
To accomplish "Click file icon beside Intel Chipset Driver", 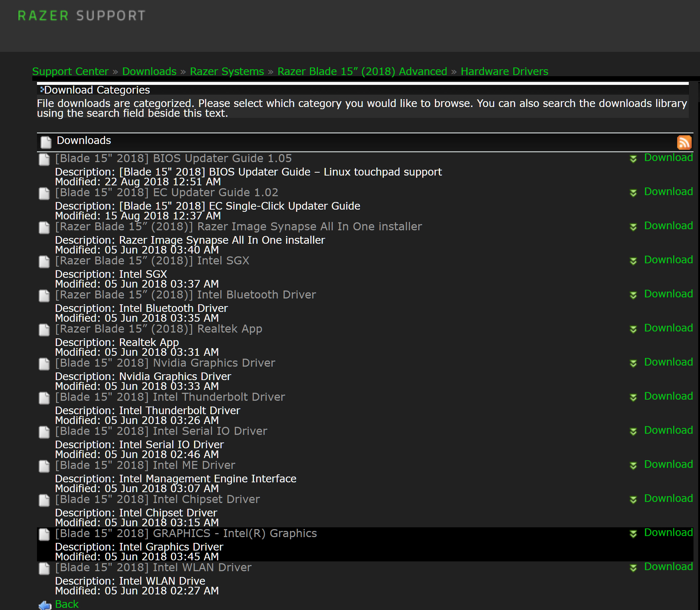I will 44,500.
